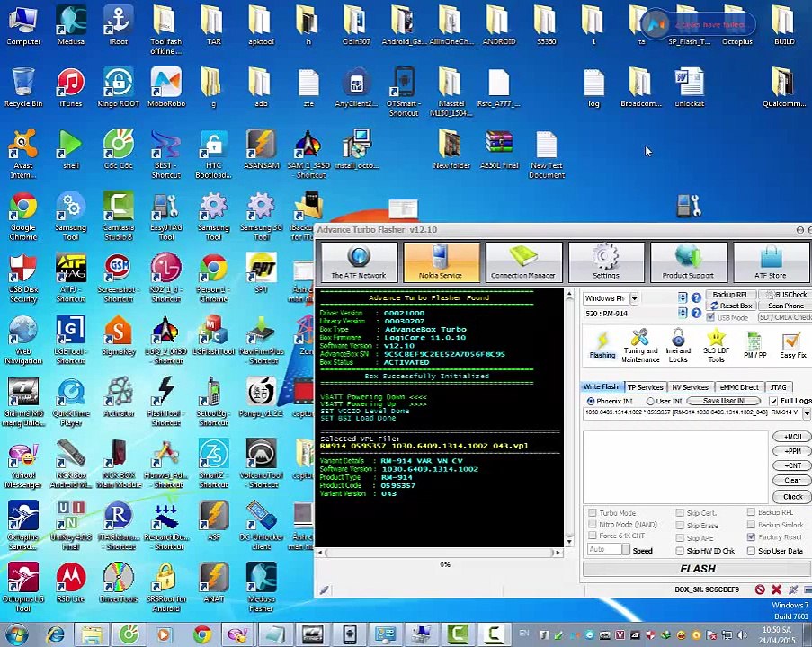Open the Medusa desktop shortcut
Viewport: 812px width, 647px height.
[71, 25]
